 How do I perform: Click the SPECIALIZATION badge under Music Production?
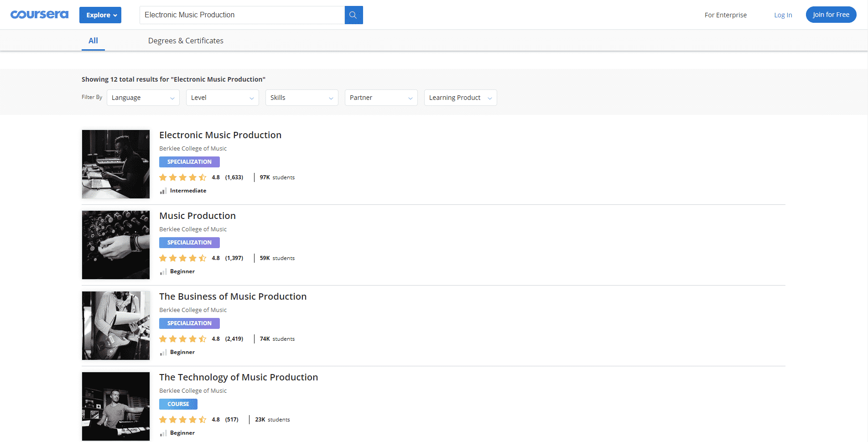189,243
